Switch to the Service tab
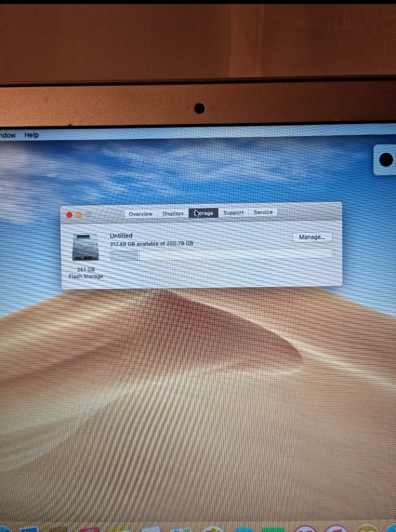The height and width of the screenshot is (532, 396). pyautogui.click(x=263, y=212)
